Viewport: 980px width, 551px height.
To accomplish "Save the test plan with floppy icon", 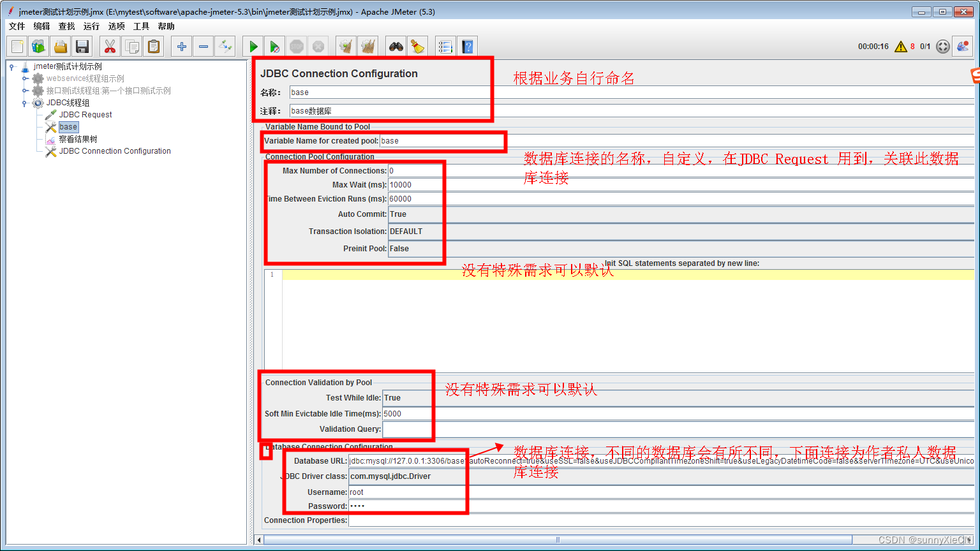I will [82, 47].
